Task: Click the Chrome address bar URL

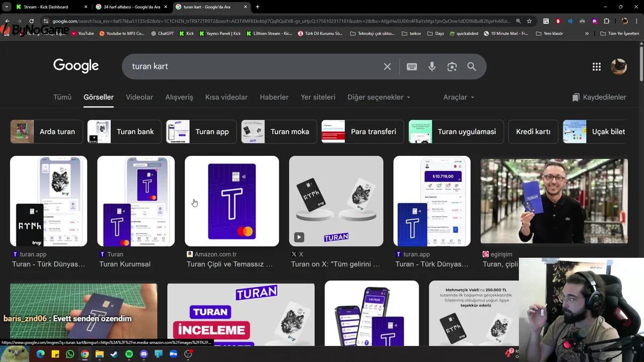Action: 282,21
